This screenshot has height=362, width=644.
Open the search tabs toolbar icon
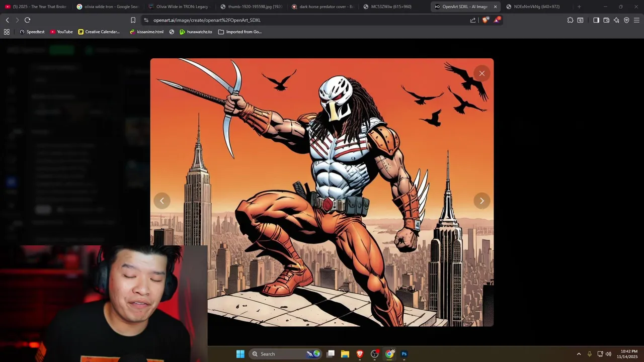pos(580,20)
